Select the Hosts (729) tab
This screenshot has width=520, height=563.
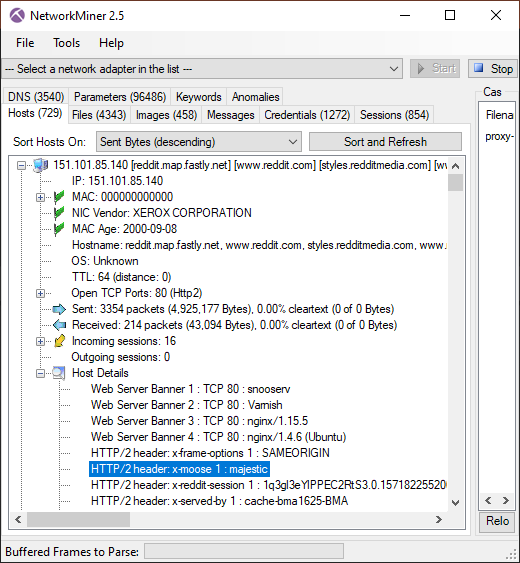point(35,113)
